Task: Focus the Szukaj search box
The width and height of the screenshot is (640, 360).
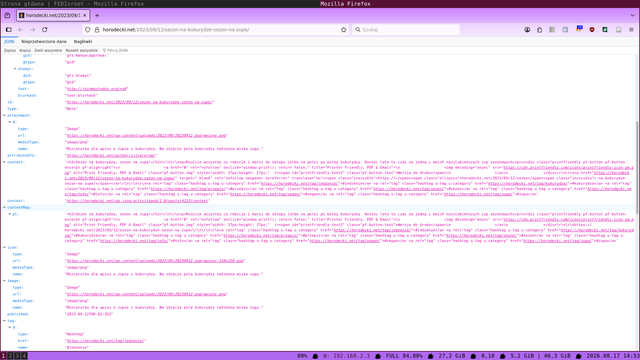Action: point(406,29)
